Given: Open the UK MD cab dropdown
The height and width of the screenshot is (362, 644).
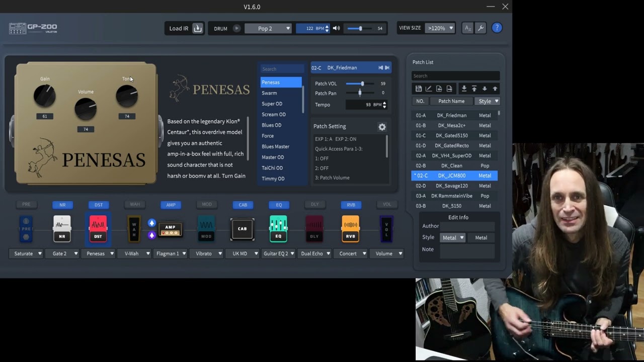Looking at the screenshot, I should pos(243,253).
